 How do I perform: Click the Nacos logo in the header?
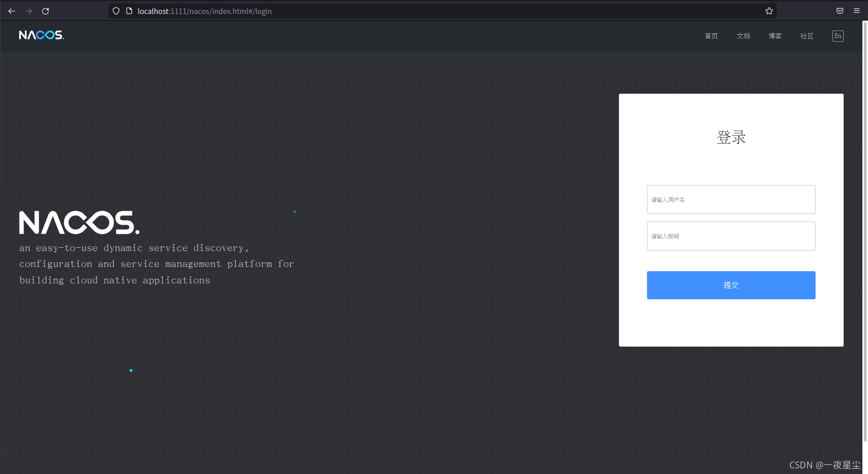coord(42,35)
